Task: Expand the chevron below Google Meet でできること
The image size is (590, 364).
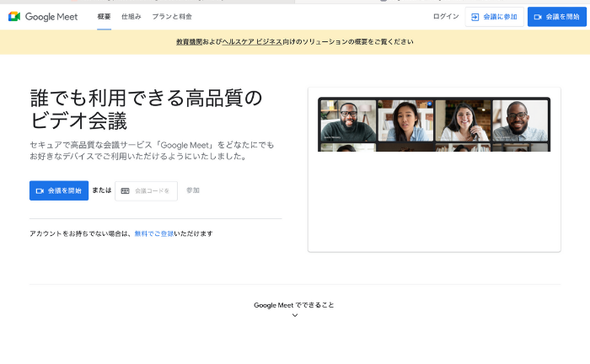Action: [295, 315]
